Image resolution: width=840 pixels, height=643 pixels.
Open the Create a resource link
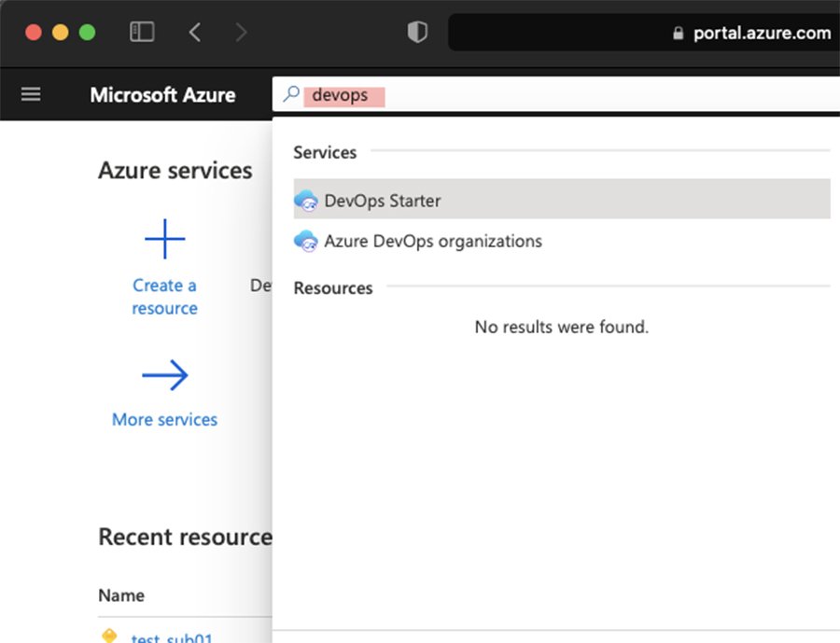point(164,296)
